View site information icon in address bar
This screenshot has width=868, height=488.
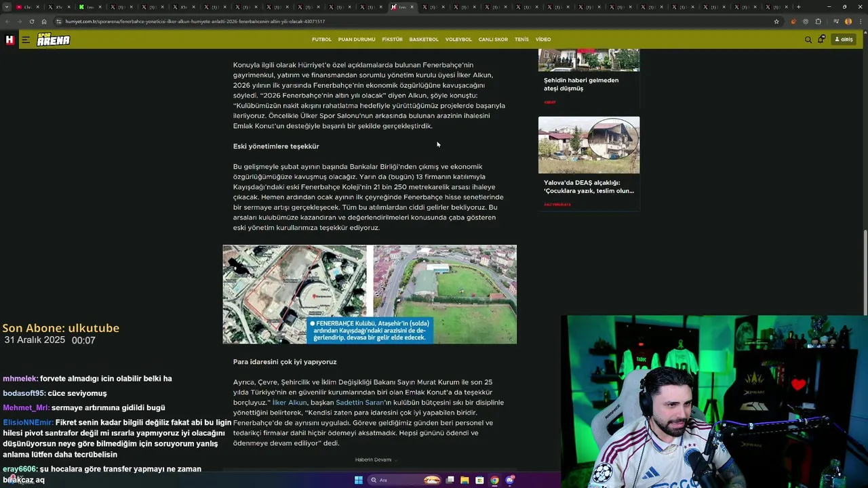(59, 21)
